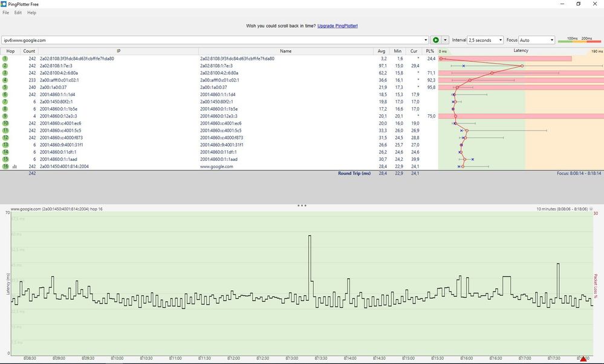Open the Focus dropdown set to Auto
This screenshot has height=364, width=604.
pyautogui.click(x=538, y=40)
